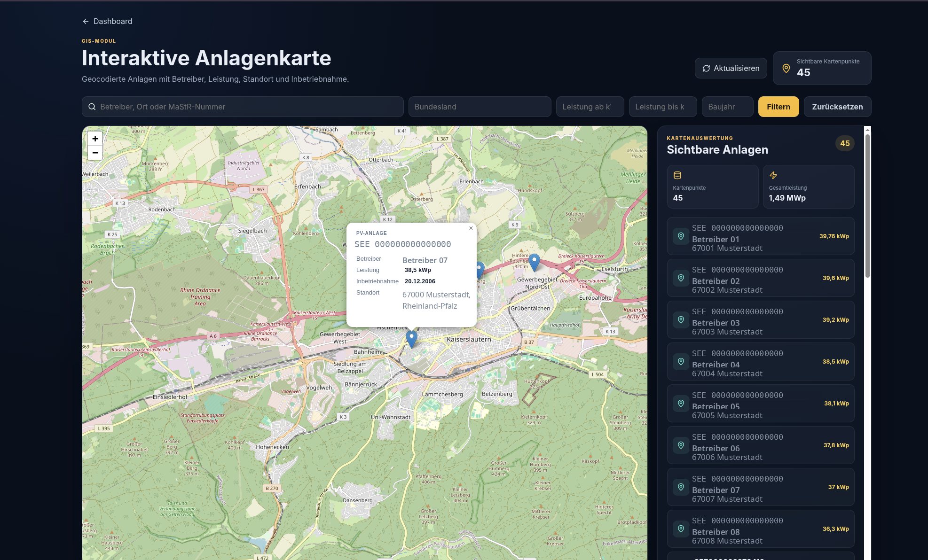928x560 pixels.
Task: Focus the Betreiber, Ort oder MaStR-Nummer search field
Action: pyautogui.click(x=243, y=107)
